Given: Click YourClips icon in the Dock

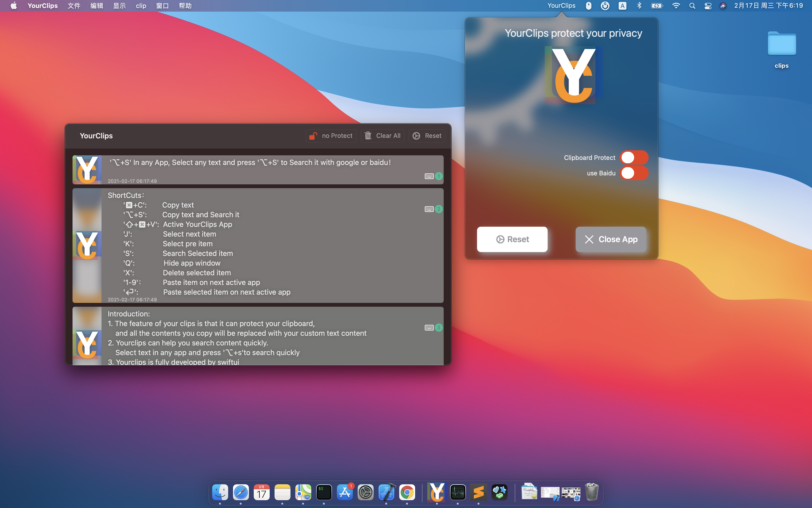Looking at the screenshot, I should [x=436, y=492].
